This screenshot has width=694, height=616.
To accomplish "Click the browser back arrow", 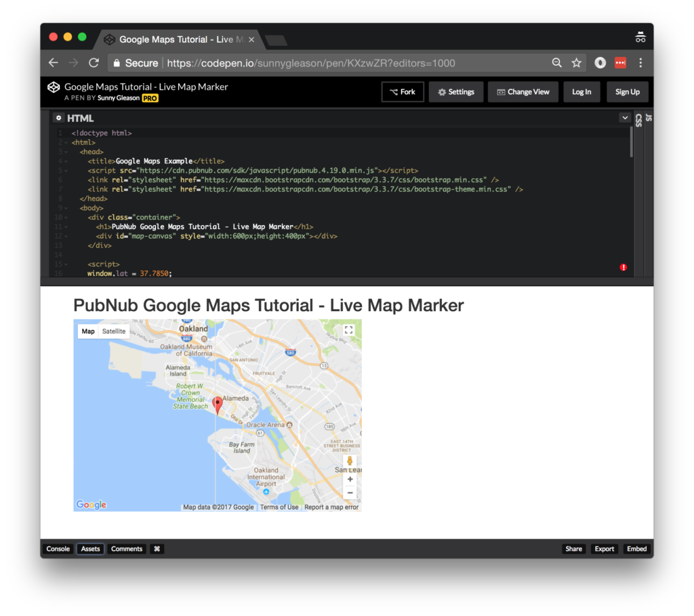I will tap(54, 63).
